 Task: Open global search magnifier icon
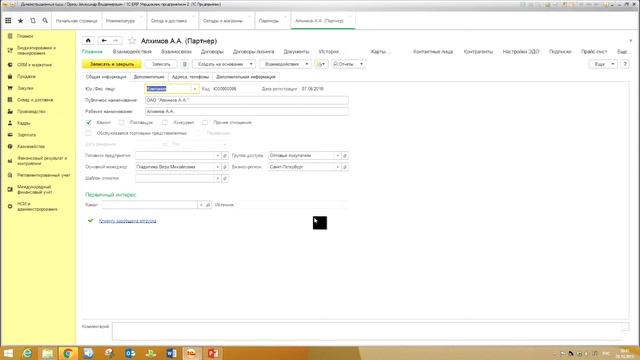pyautogui.click(x=45, y=20)
